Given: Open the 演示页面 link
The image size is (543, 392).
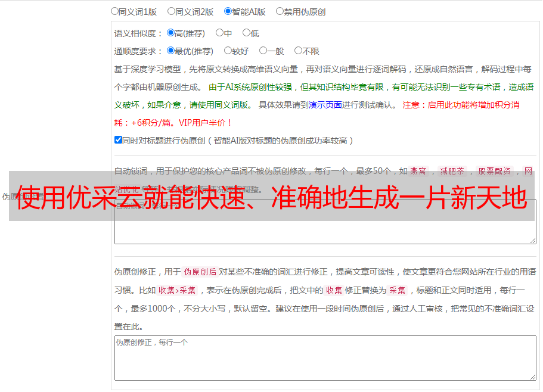Looking at the screenshot, I should (325, 105).
